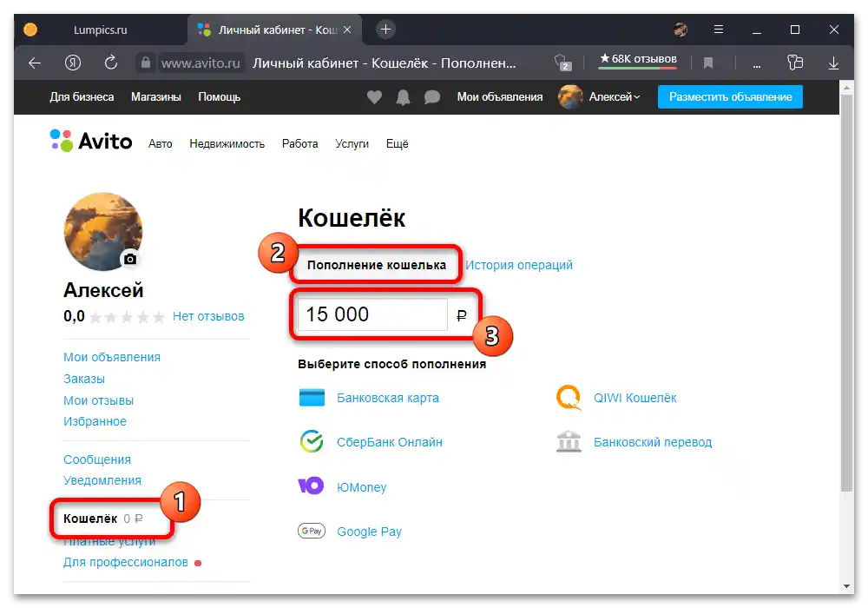Open the three-dots more options in address bar
This screenshot has width=868, height=608.
click(757, 65)
